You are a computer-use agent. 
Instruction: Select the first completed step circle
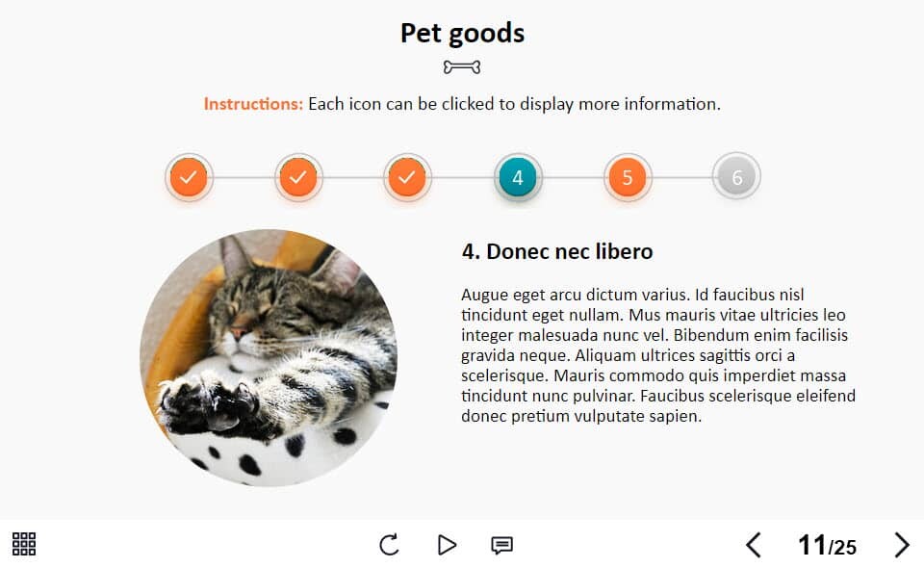click(x=189, y=177)
